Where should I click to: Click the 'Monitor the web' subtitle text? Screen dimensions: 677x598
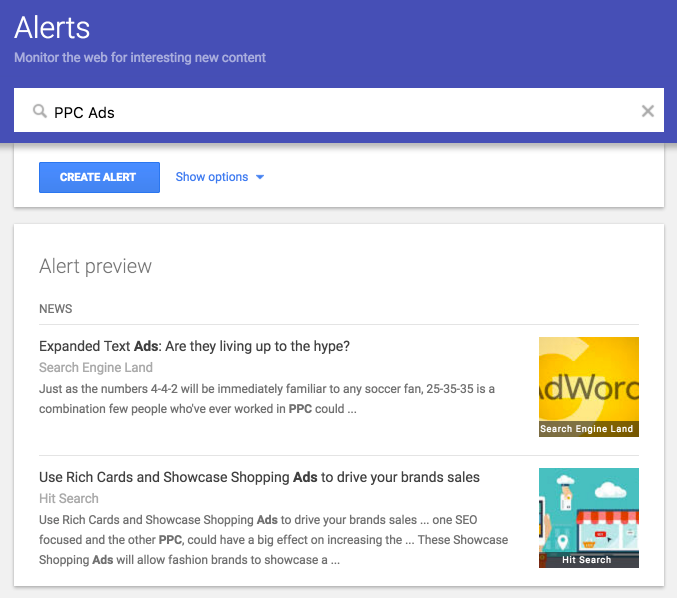point(140,57)
